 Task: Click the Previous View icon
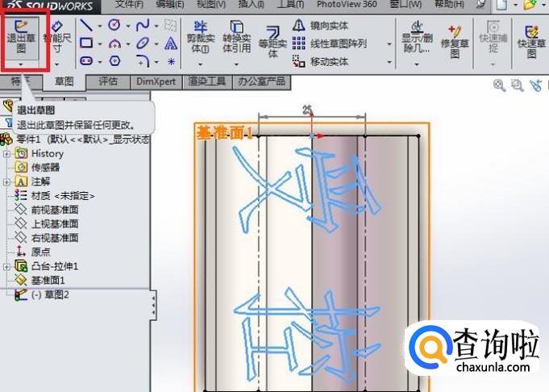pos(535,85)
